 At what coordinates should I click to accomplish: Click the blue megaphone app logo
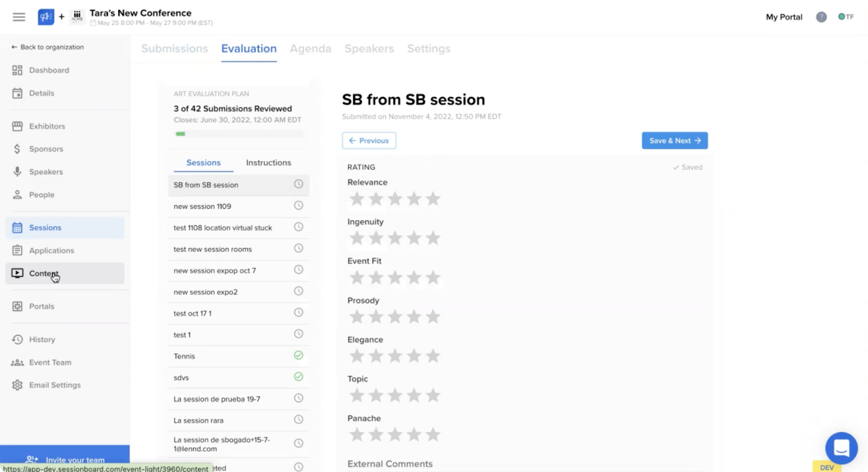[46, 17]
